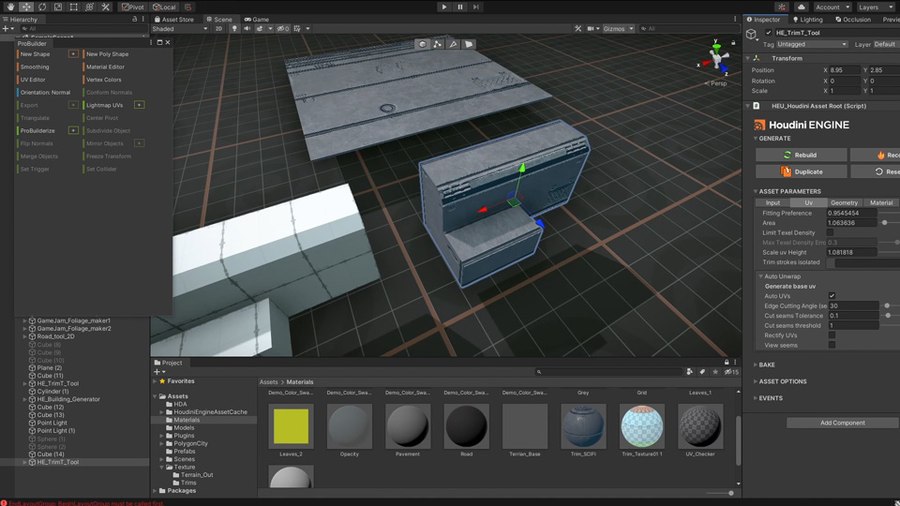Select the combined Transform tool
Viewport: 900px width, 506px height.
pos(90,7)
